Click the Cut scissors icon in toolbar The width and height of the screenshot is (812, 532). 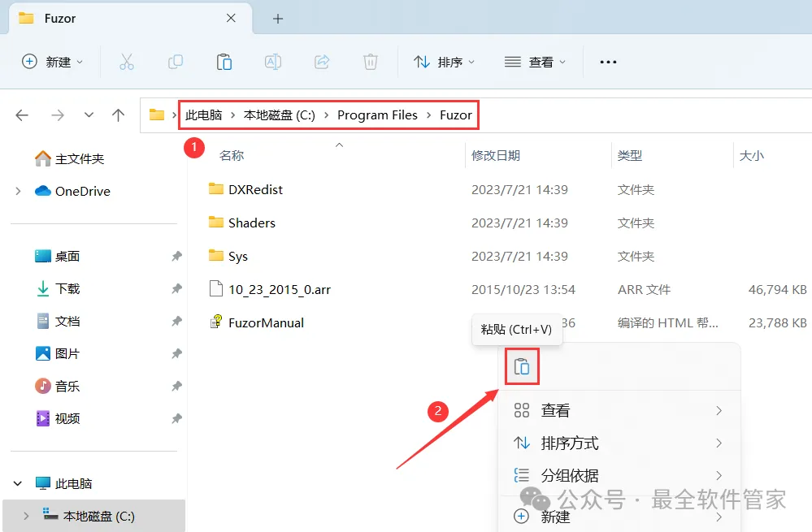coord(126,62)
